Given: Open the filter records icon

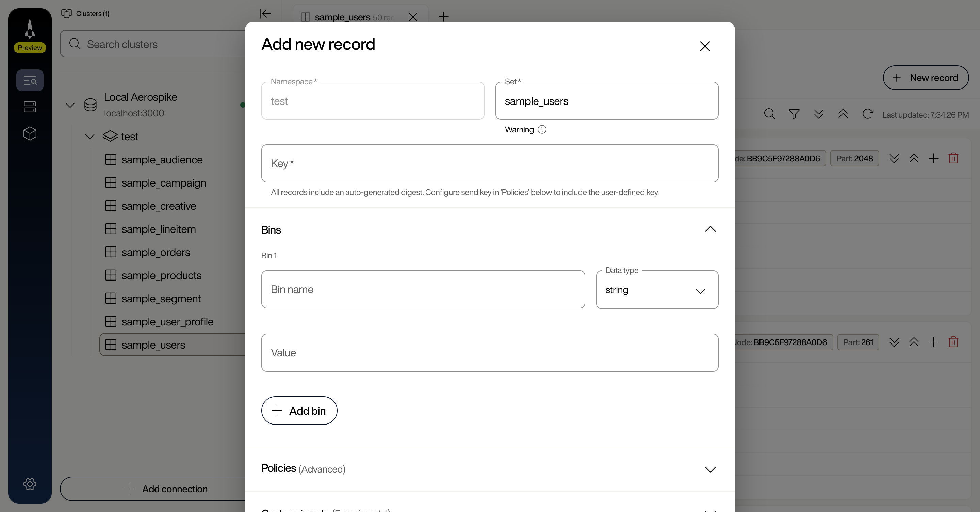Looking at the screenshot, I should (x=794, y=114).
